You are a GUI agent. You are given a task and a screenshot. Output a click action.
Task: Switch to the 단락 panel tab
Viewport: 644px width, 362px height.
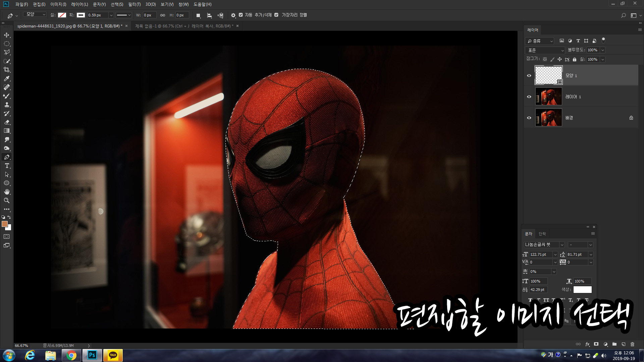[542, 234]
